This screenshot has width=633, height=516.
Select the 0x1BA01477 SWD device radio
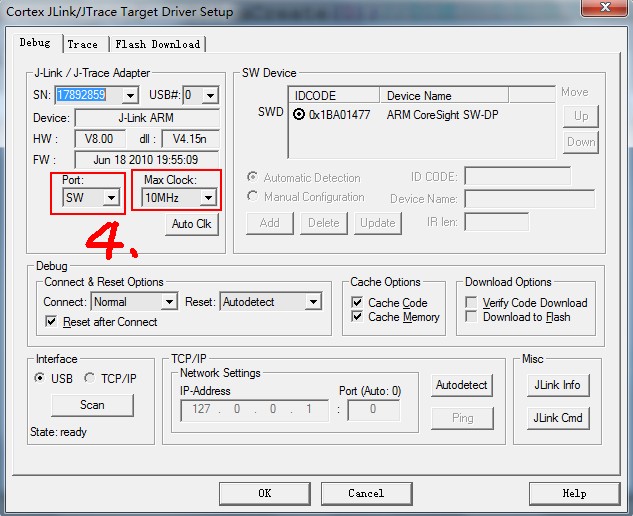pos(299,114)
